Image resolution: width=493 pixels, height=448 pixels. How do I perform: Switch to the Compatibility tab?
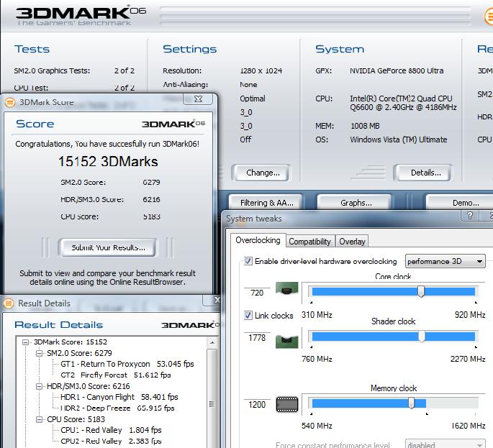(309, 242)
